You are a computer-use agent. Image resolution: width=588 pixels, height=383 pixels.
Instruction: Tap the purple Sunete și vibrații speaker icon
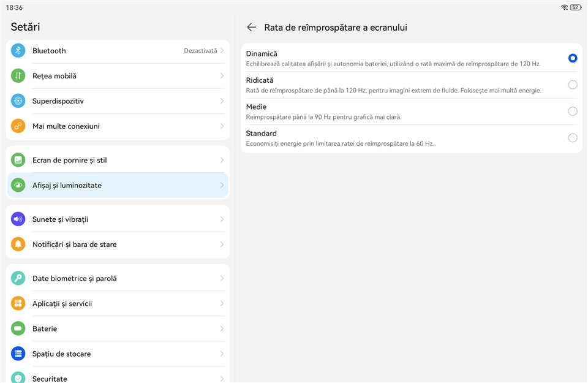pos(18,219)
